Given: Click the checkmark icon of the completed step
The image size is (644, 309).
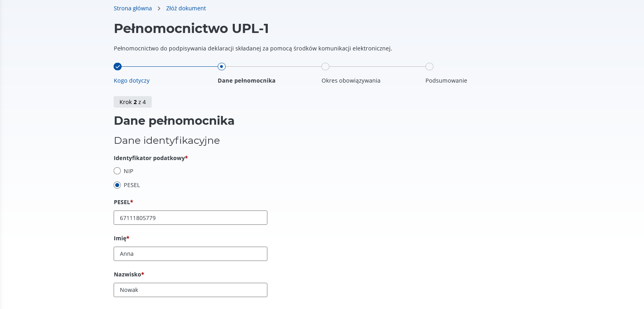Looking at the screenshot, I should click(118, 67).
